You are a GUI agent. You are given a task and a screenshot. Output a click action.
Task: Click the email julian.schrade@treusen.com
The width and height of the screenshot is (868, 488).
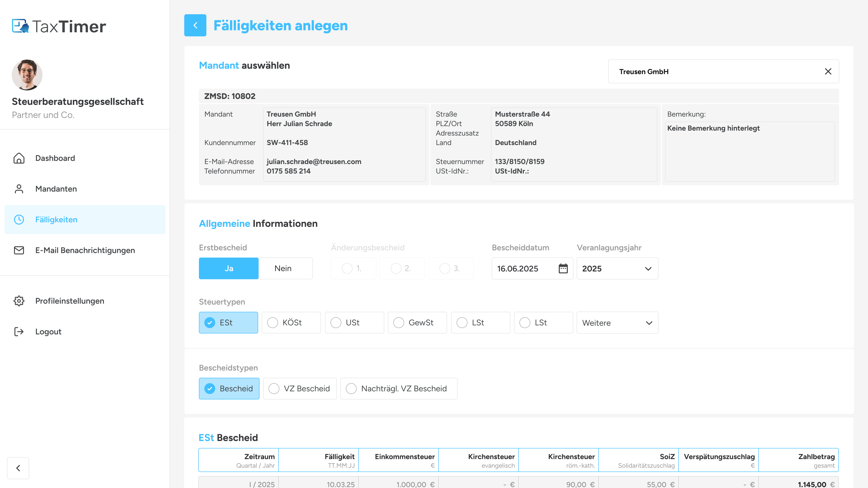click(314, 161)
